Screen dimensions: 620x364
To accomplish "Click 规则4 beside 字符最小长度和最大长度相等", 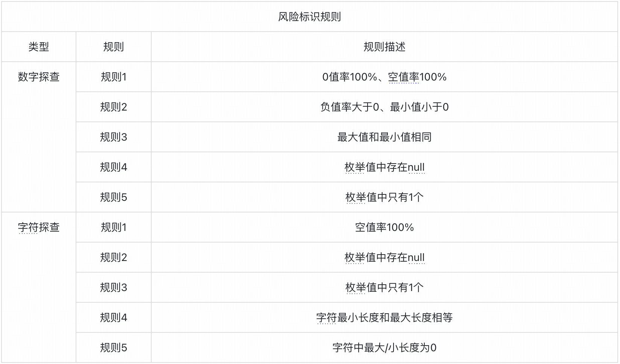I will [x=113, y=318].
